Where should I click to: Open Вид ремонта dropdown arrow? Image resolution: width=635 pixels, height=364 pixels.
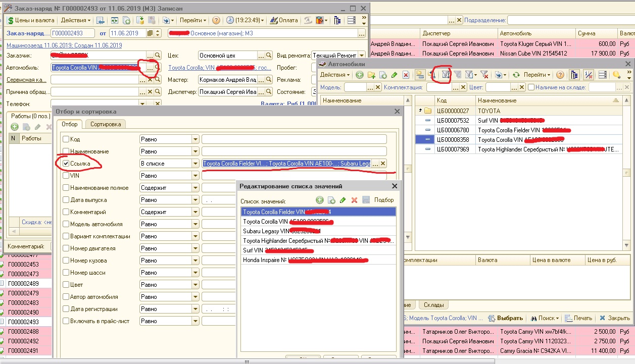(x=362, y=55)
